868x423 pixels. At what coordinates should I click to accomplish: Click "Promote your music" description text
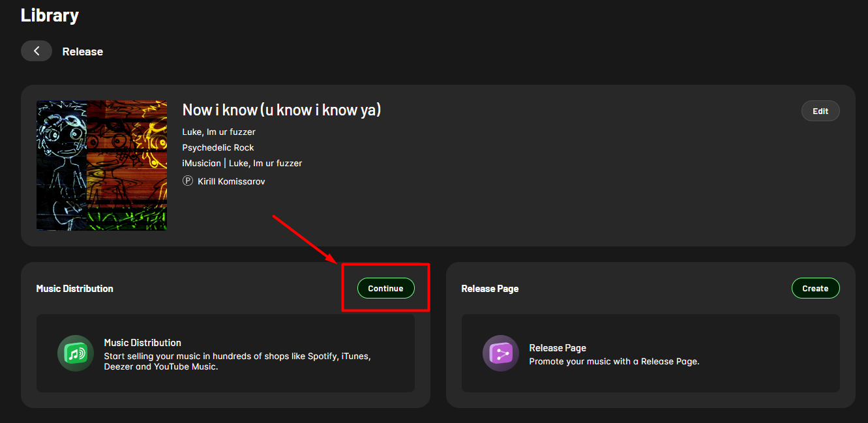point(614,362)
